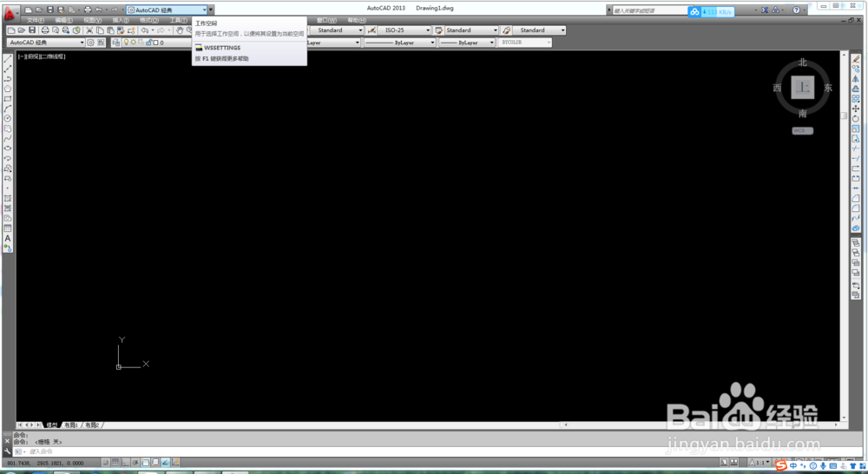Image resolution: width=868 pixels, height=474 pixels.
Task: Click the 北 direction on ViewCube compass
Action: (803, 63)
